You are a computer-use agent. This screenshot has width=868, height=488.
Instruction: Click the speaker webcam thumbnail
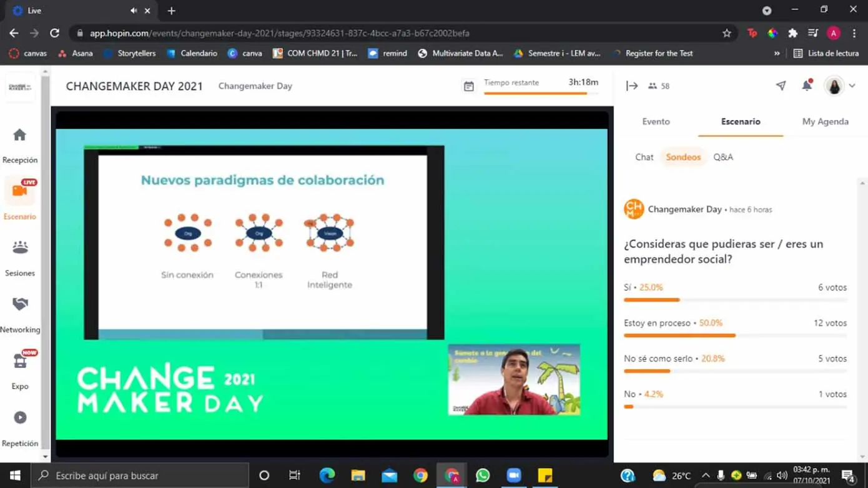514,379
